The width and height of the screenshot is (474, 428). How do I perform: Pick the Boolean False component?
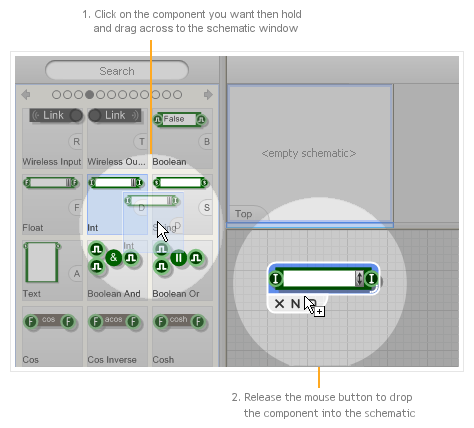coord(182,138)
